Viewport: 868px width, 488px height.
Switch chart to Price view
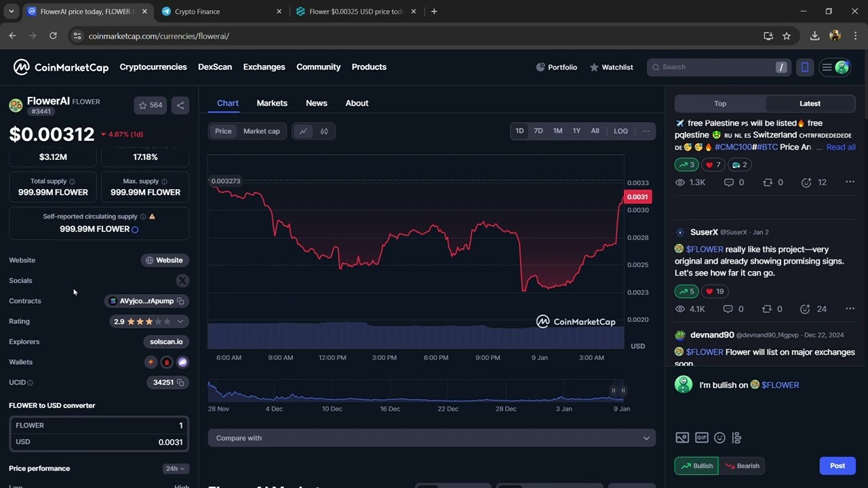(223, 131)
